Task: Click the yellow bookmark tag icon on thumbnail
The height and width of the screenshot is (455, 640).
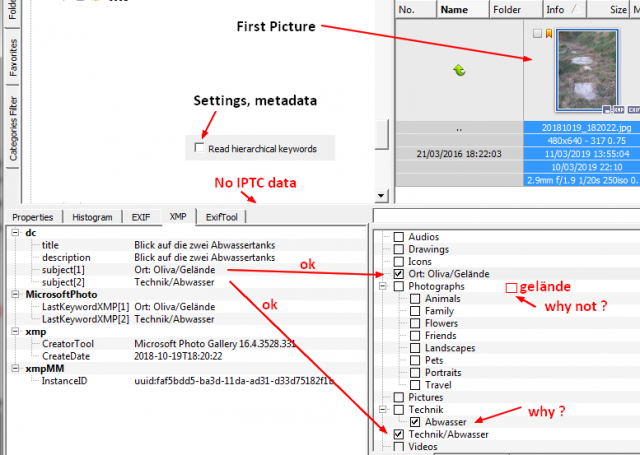Action: point(549,33)
